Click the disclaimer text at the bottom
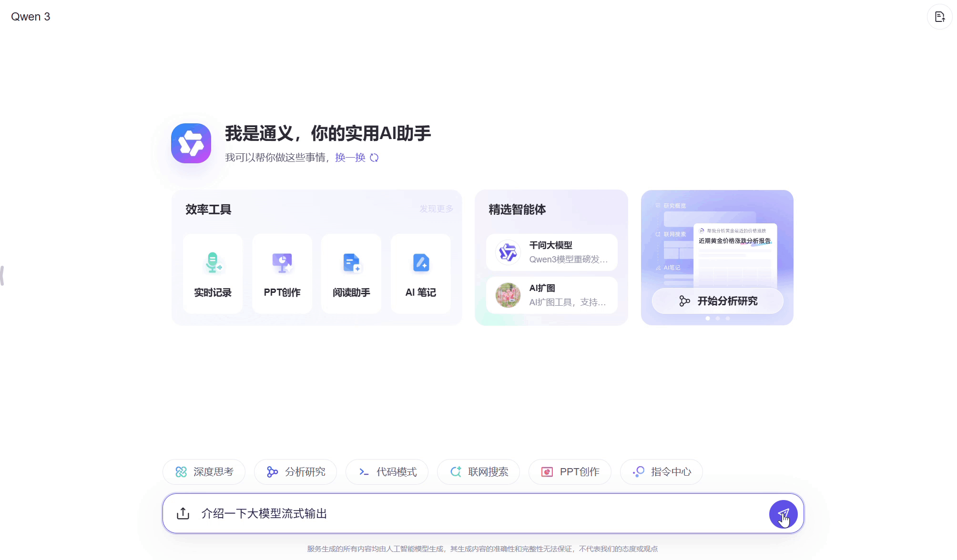The width and height of the screenshot is (957, 560). [482, 549]
